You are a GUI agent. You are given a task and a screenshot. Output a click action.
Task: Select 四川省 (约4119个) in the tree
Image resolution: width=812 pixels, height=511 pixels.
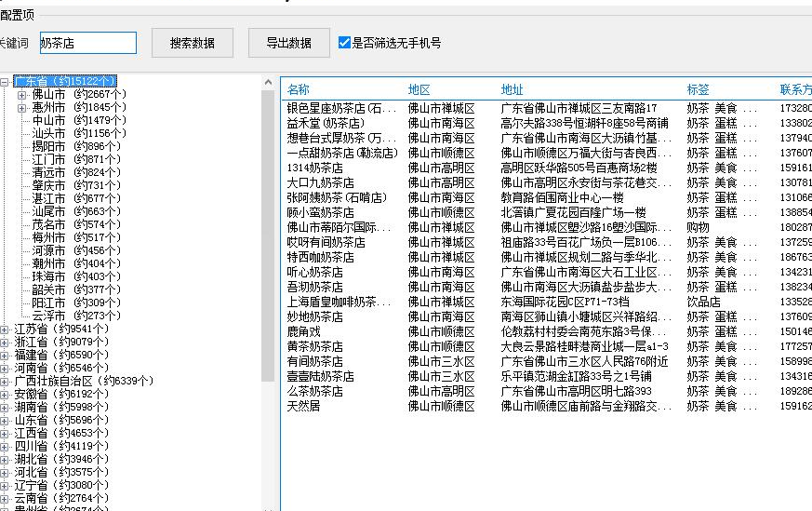click(61, 446)
